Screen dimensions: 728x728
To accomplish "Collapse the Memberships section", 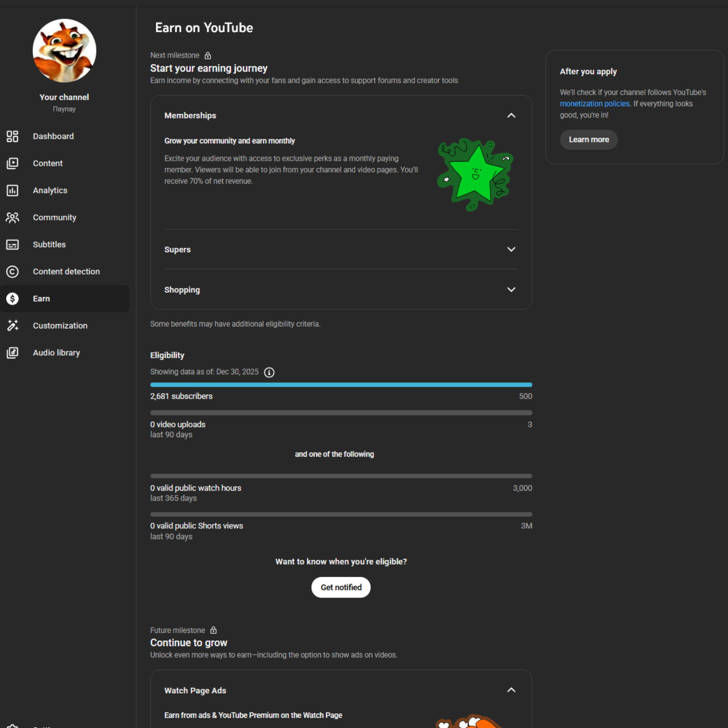I will pos(511,116).
